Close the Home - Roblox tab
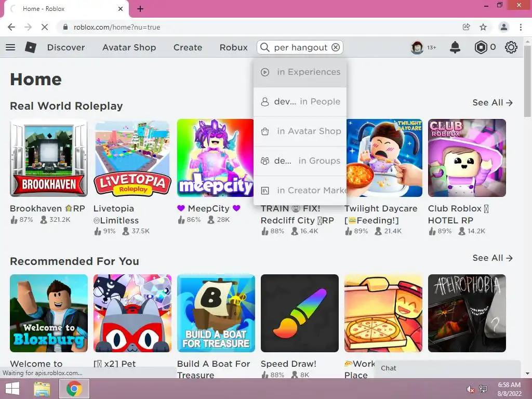Viewport: 532px width, 399px height. click(121, 9)
